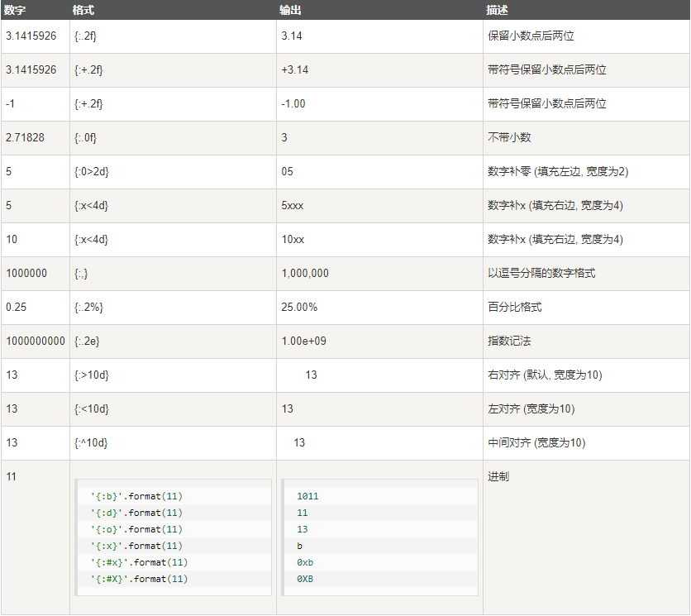The height and width of the screenshot is (616, 691).
Task: Click the 指数记法 description text
Action: [x=509, y=341]
